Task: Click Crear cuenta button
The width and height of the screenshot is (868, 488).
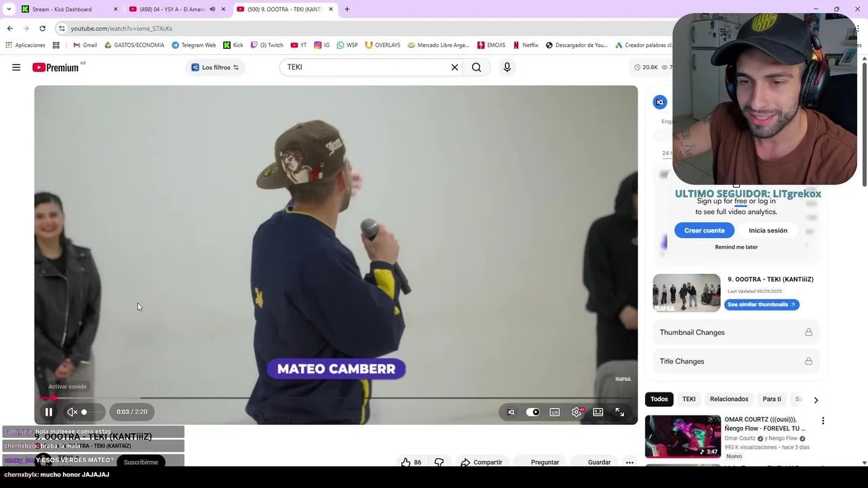Action: [x=704, y=230]
